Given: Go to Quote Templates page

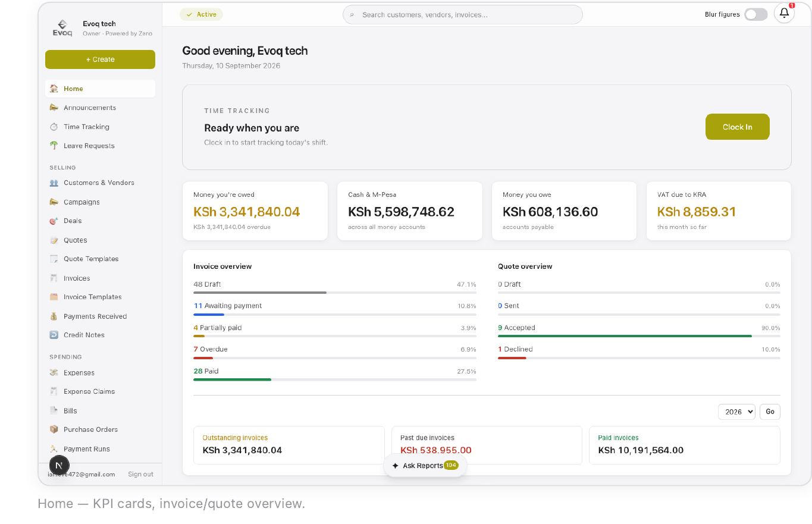Looking at the screenshot, I should 100,259.
